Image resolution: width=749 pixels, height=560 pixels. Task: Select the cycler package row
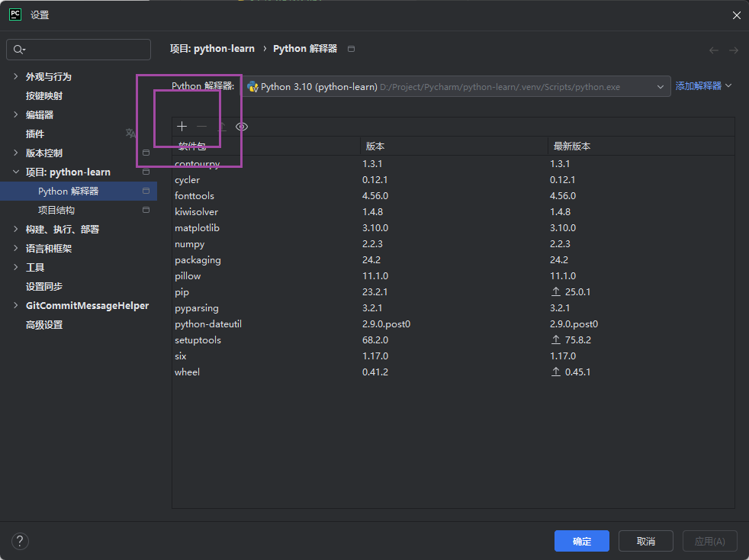(453, 179)
